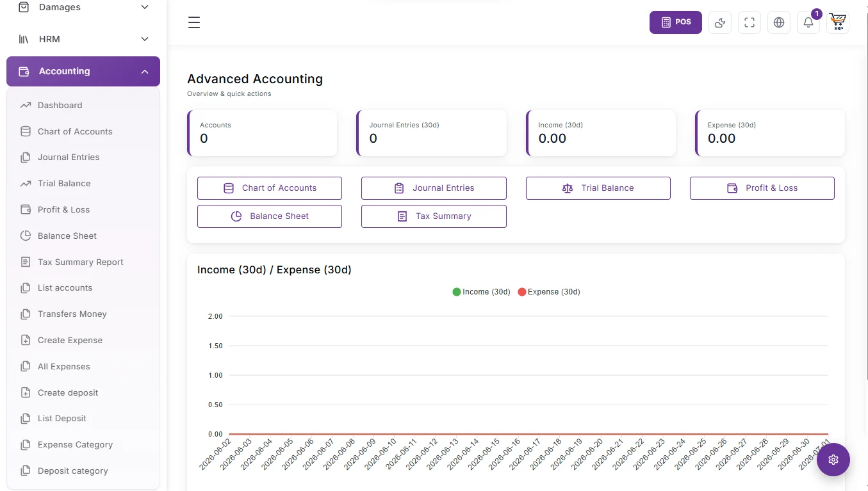Toggle the Income (30d) legend series

(x=481, y=292)
